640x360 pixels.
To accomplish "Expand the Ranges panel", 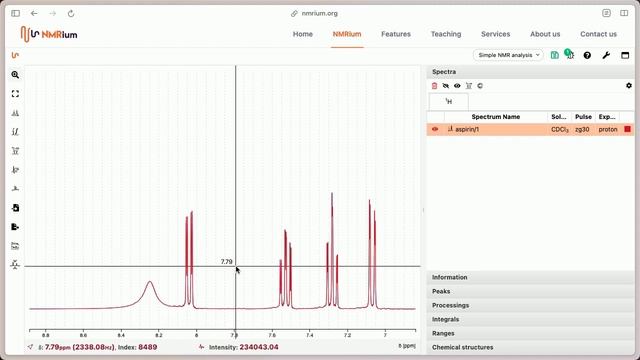I will click(x=530, y=333).
